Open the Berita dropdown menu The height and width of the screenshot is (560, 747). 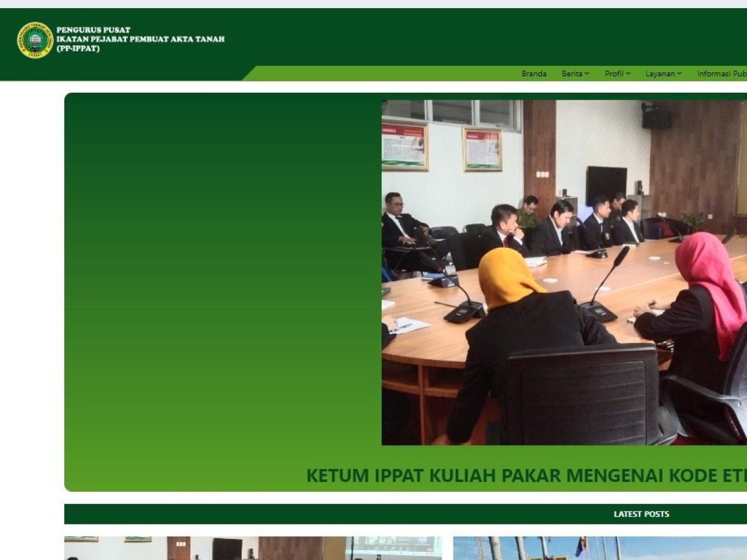pos(571,74)
